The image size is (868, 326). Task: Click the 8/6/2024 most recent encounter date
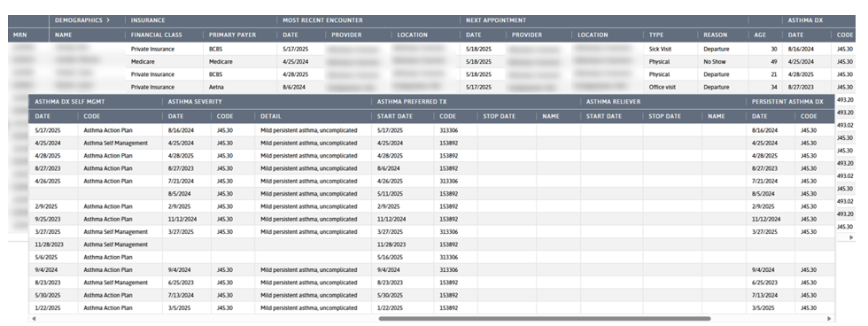pos(294,88)
